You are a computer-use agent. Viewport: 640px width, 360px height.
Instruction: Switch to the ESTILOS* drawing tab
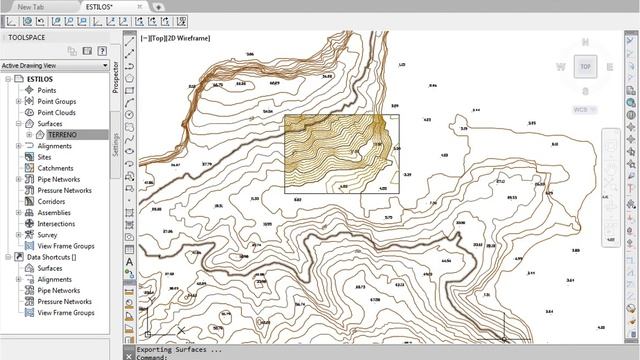click(x=99, y=7)
